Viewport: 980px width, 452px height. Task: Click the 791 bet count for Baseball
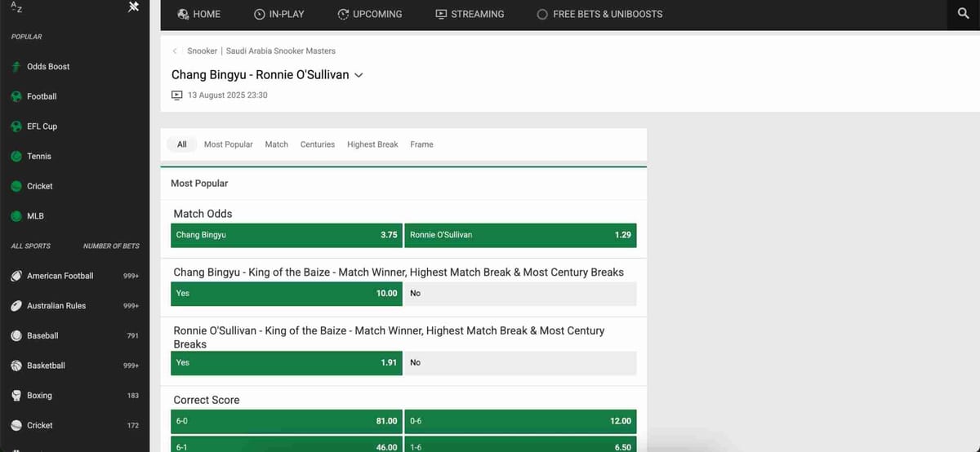[x=133, y=336]
